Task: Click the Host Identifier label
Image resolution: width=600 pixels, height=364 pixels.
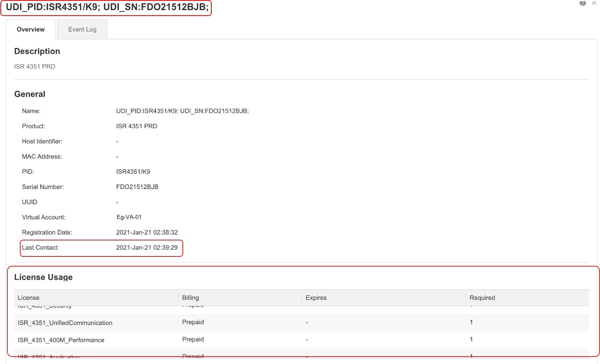Action: [x=42, y=141]
